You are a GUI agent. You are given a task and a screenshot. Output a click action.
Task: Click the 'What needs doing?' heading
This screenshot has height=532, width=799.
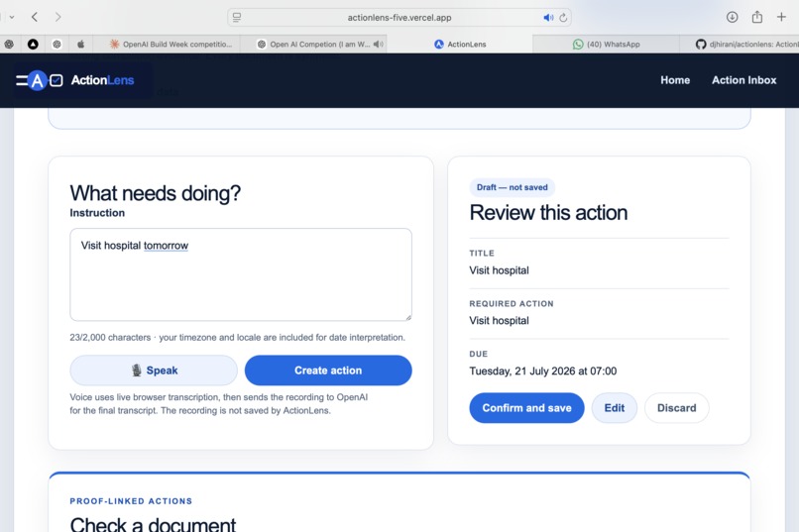point(155,193)
